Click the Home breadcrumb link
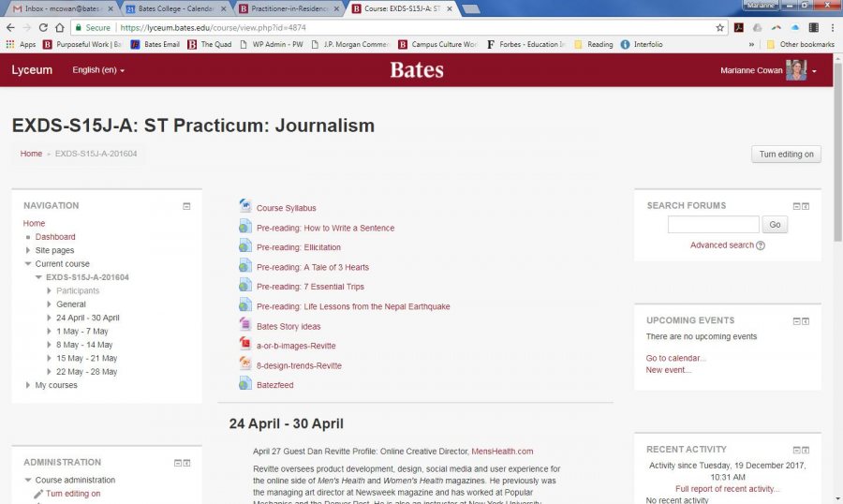Screen dimensions: 843x504 pos(31,154)
